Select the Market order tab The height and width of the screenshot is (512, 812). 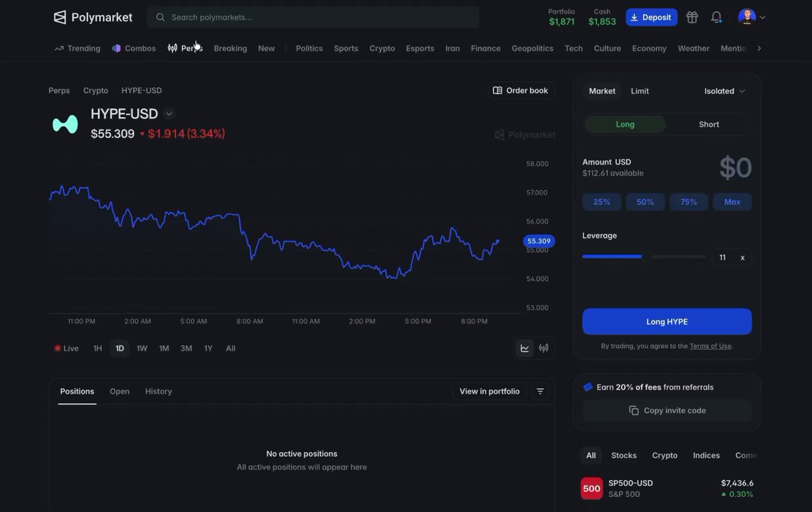coord(602,91)
